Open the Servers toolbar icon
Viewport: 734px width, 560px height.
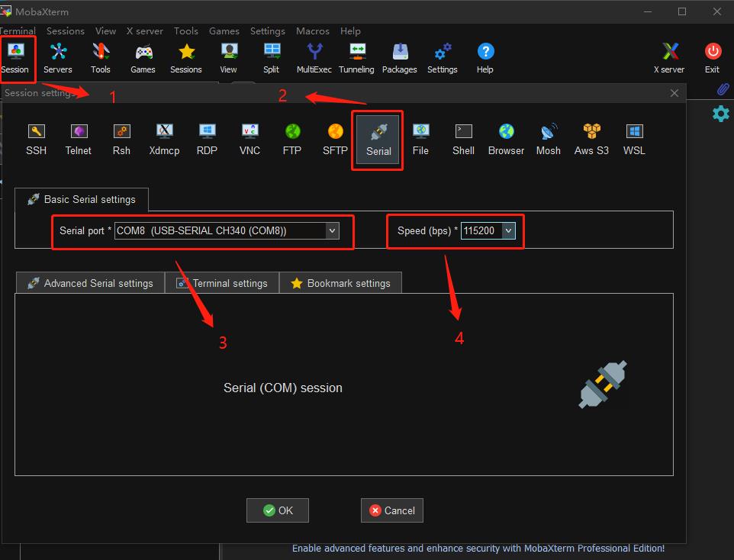point(58,59)
